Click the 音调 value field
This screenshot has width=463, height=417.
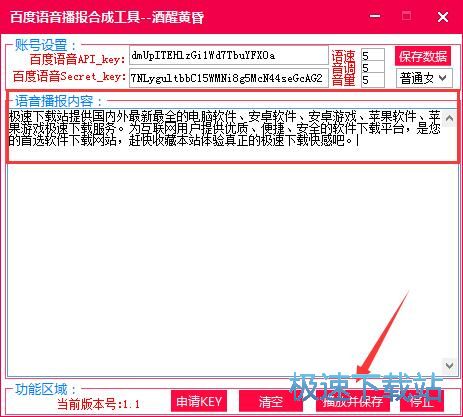tap(373, 68)
